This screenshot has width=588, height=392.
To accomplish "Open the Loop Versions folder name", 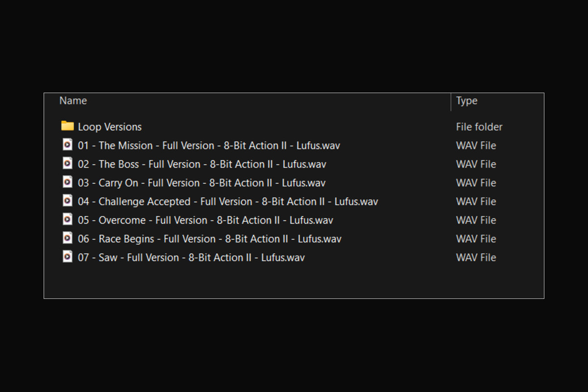I will pos(110,127).
